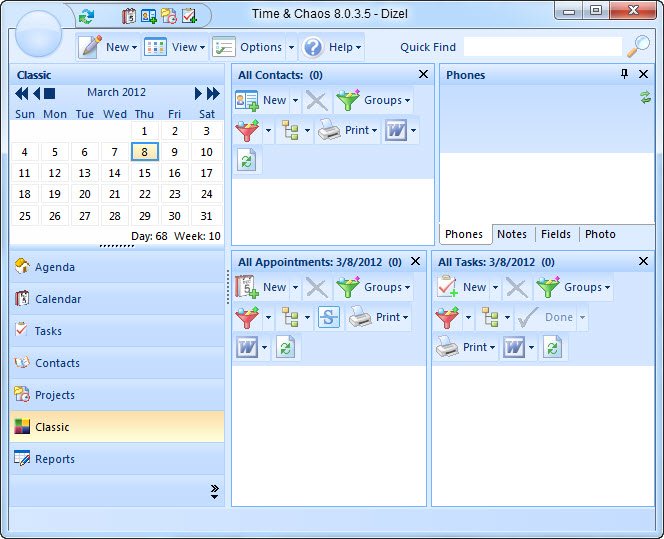Open the Options button
Viewport: 664px width, 539px height.
tap(248, 47)
